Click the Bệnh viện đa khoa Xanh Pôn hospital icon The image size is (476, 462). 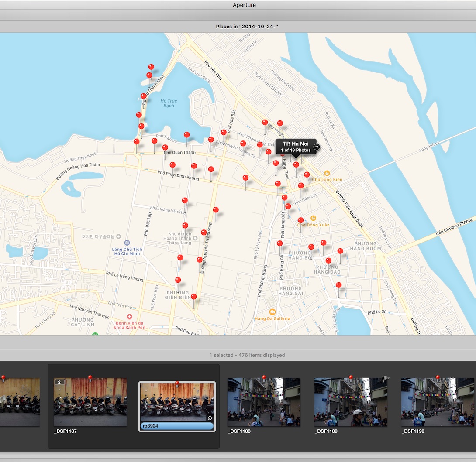[x=129, y=317]
